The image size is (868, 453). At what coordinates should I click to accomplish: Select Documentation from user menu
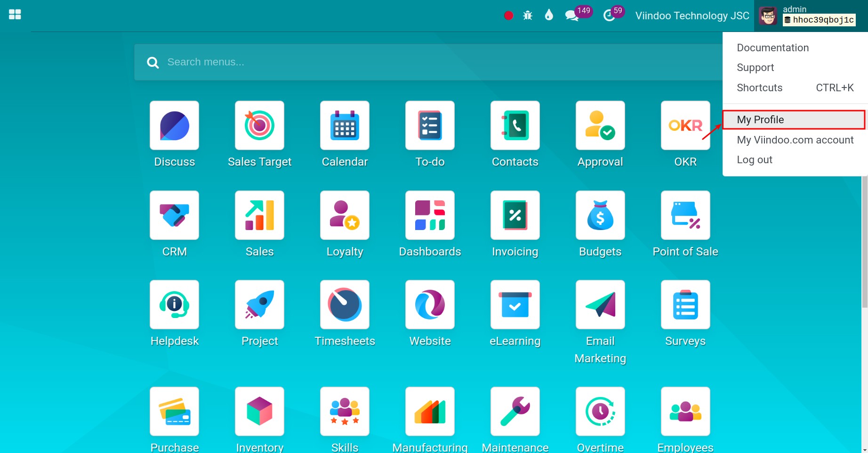pyautogui.click(x=795, y=48)
